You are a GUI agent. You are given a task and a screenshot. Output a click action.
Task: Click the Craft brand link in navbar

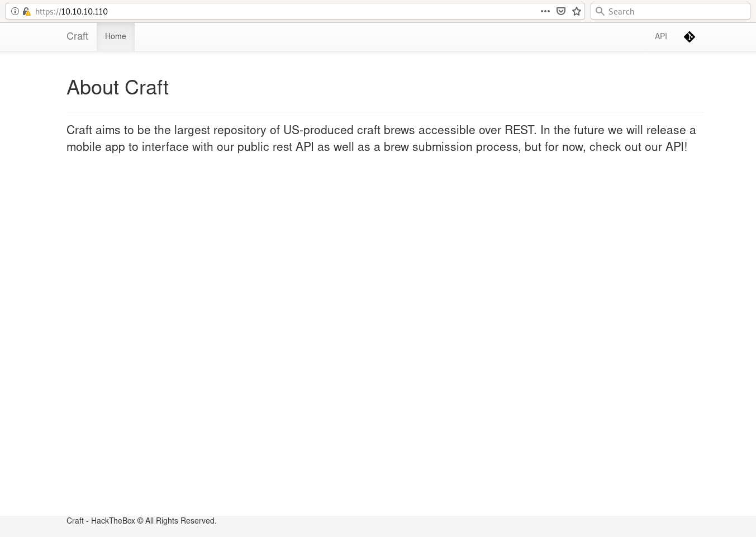point(77,36)
